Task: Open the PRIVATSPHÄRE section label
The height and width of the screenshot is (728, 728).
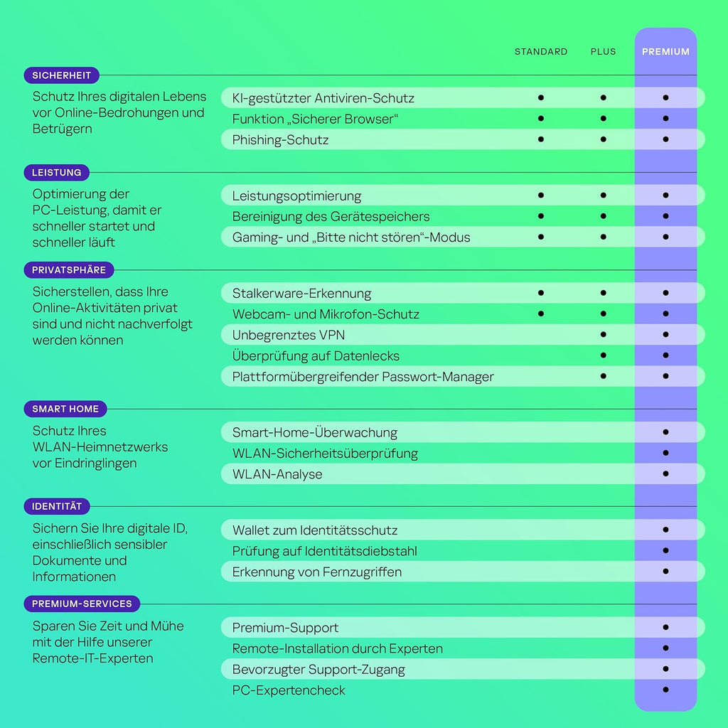Action: [69, 270]
